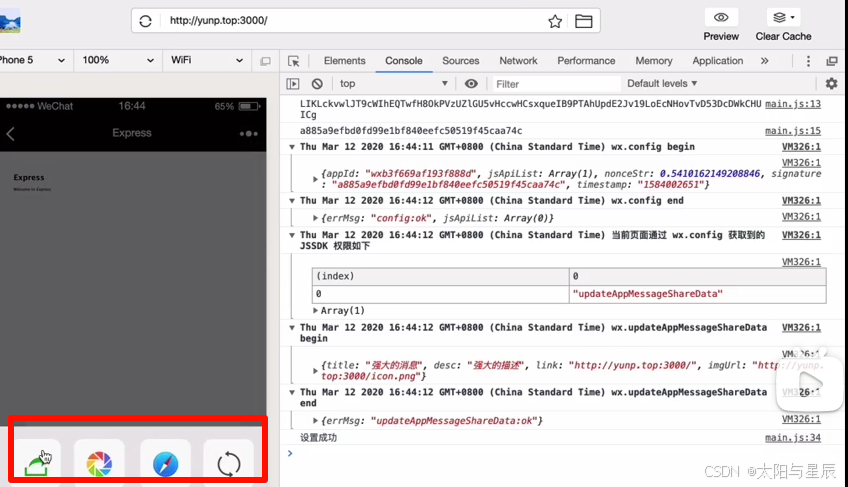
Task: Open VM326:1 link beside wx.config begin
Action: pyautogui.click(x=801, y=147)
